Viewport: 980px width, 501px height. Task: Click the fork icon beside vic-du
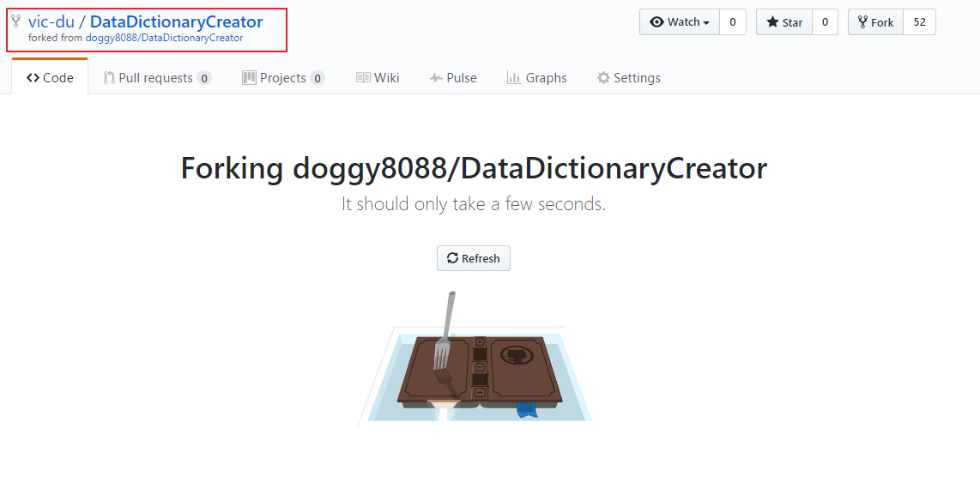16,21
